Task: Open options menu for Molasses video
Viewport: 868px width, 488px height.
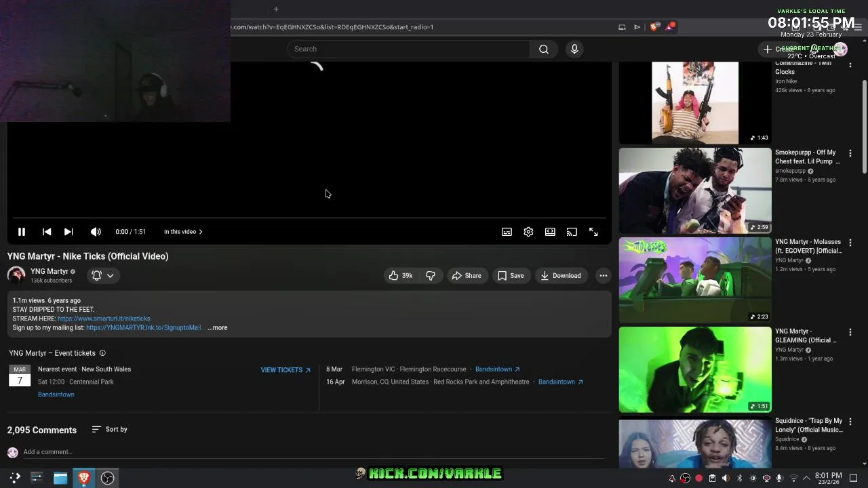Action: [x=850, y=243]
